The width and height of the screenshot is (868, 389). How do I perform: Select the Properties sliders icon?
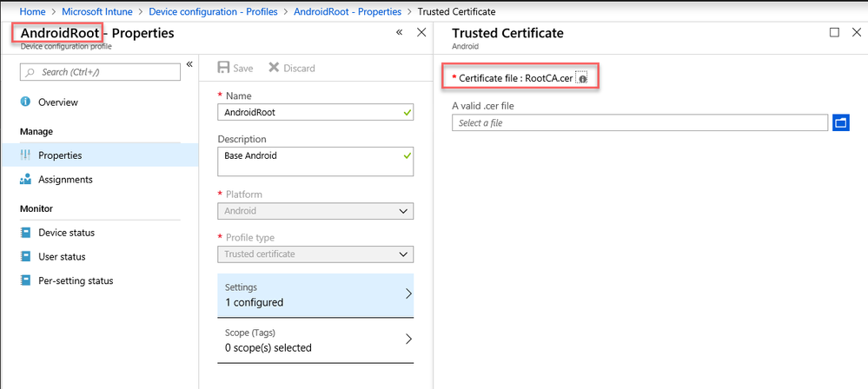coord(25,155)
